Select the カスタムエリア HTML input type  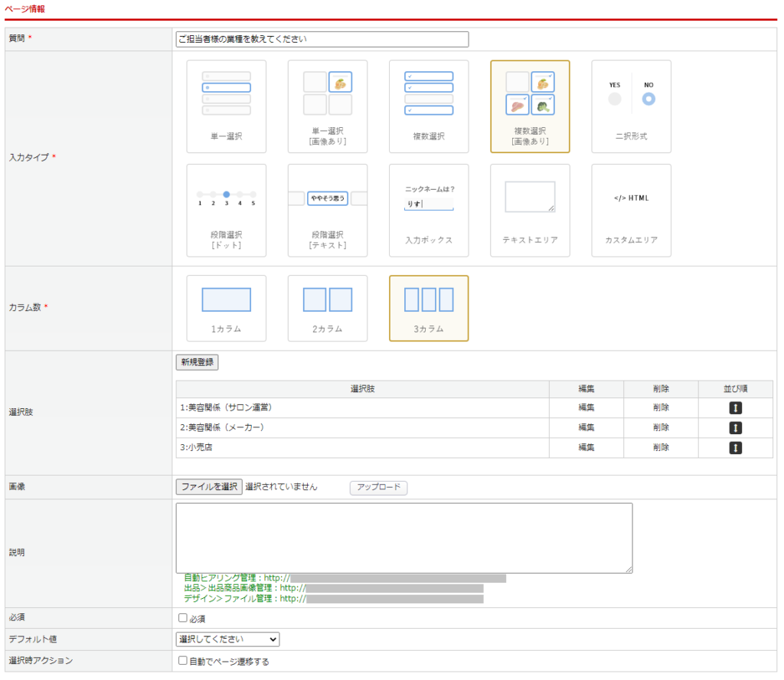point(631,210)
